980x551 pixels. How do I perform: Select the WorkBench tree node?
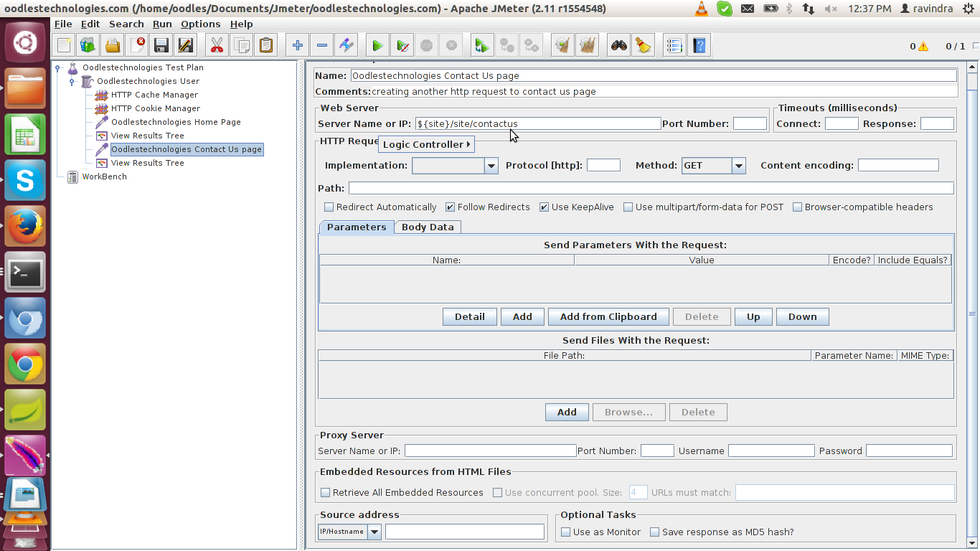104,176
